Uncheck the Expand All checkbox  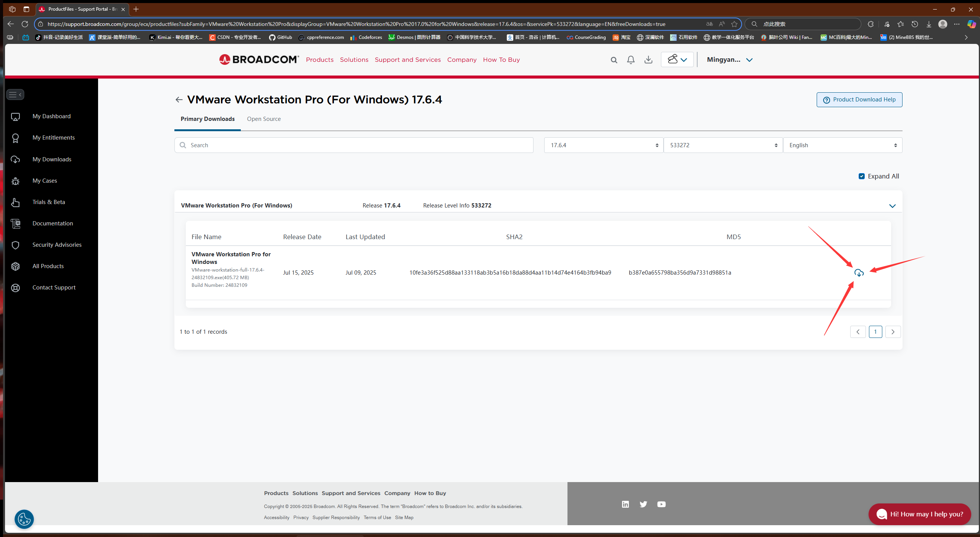(862, 176)
